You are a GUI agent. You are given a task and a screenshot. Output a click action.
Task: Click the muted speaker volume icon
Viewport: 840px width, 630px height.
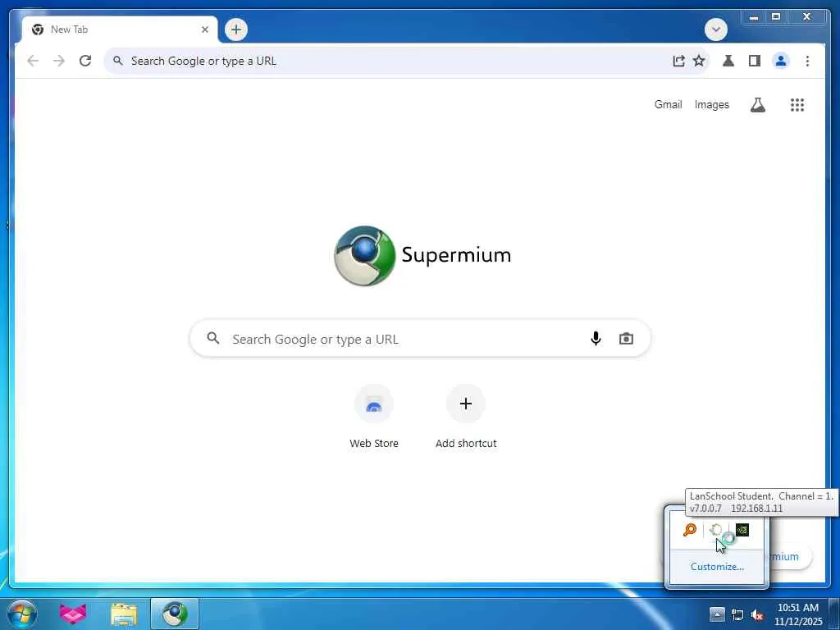[757, 615]
